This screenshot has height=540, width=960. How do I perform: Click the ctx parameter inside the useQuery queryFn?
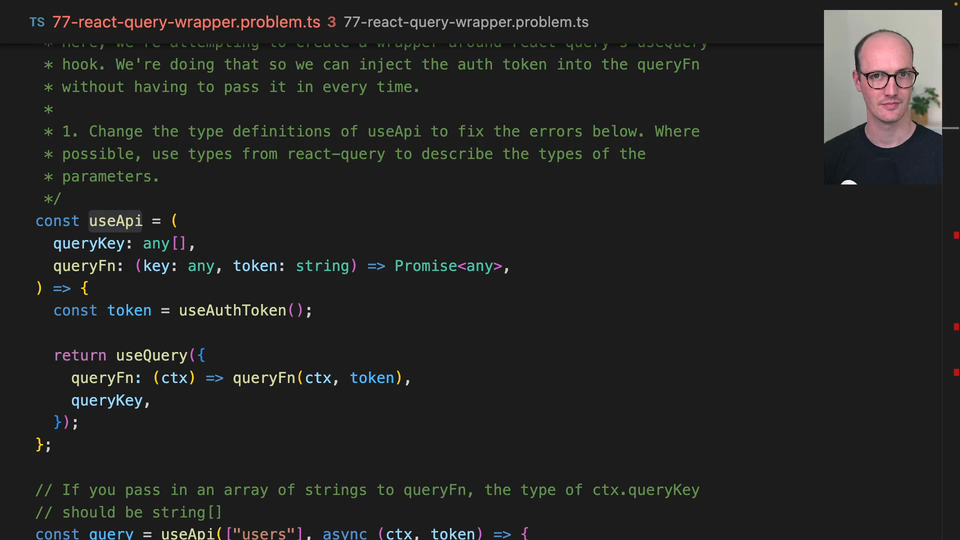point(174,378)
